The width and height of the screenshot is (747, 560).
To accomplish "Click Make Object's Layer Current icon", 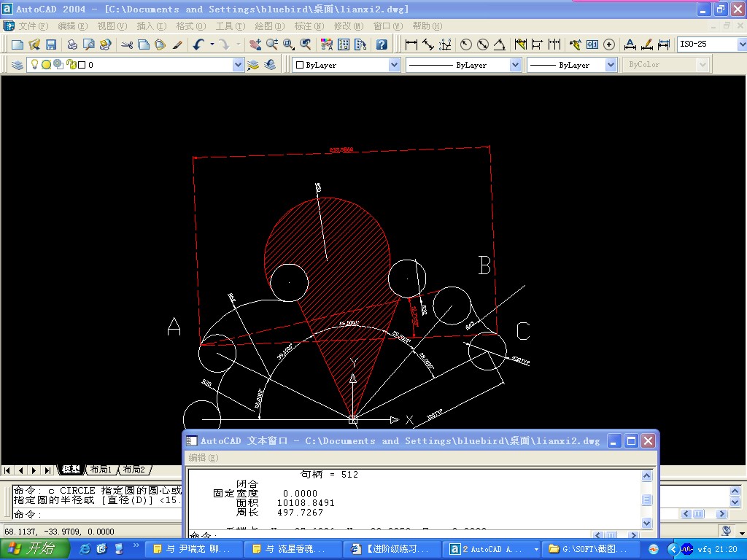I will pos(253,65).
